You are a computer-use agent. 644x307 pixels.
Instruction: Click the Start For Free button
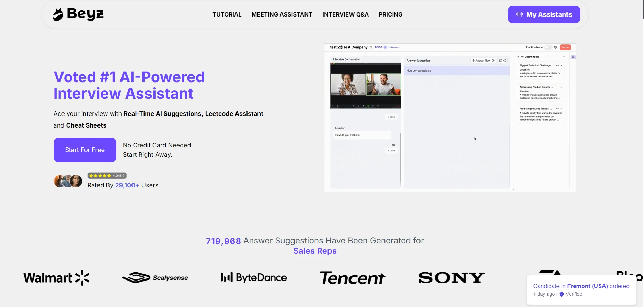(x=85, y=150)
